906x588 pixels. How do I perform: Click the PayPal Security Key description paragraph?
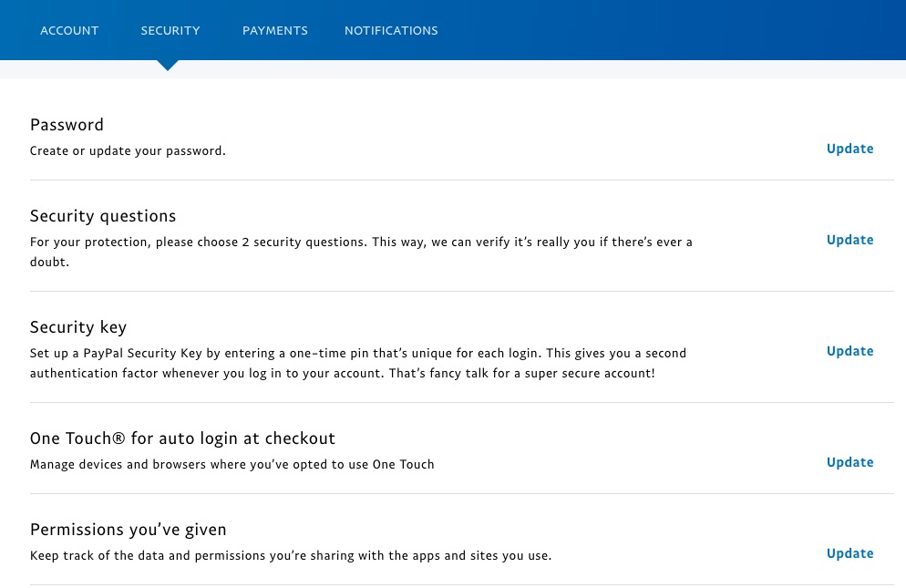(358, 363)
